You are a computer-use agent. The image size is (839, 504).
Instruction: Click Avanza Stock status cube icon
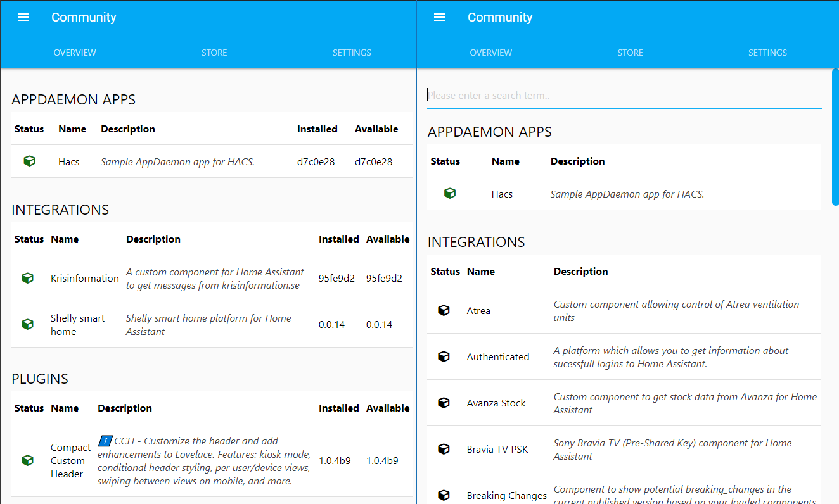[x=444, y=403]
